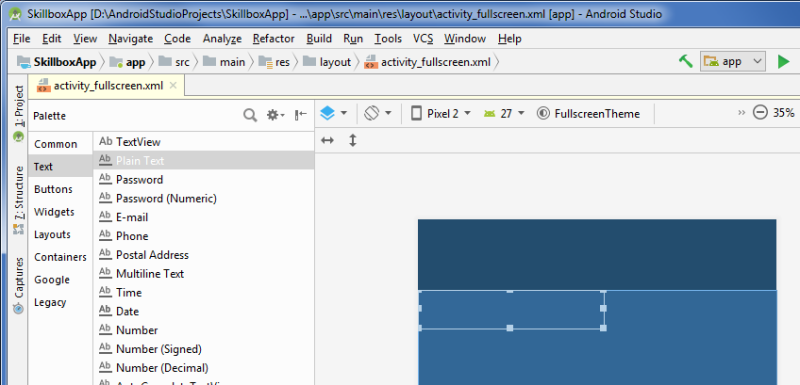Open the app run configuration dropdown
The width and height of the screenshot is (800, 385).
(x=733, y=62)
